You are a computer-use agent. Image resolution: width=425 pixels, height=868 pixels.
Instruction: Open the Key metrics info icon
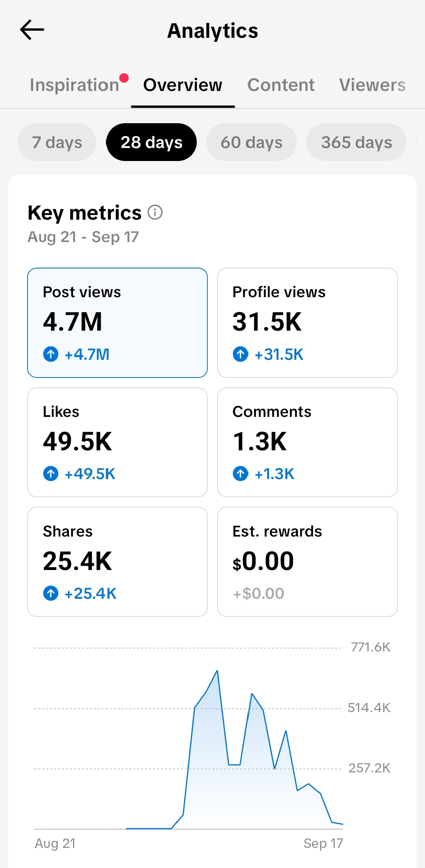tap(155, 212)
